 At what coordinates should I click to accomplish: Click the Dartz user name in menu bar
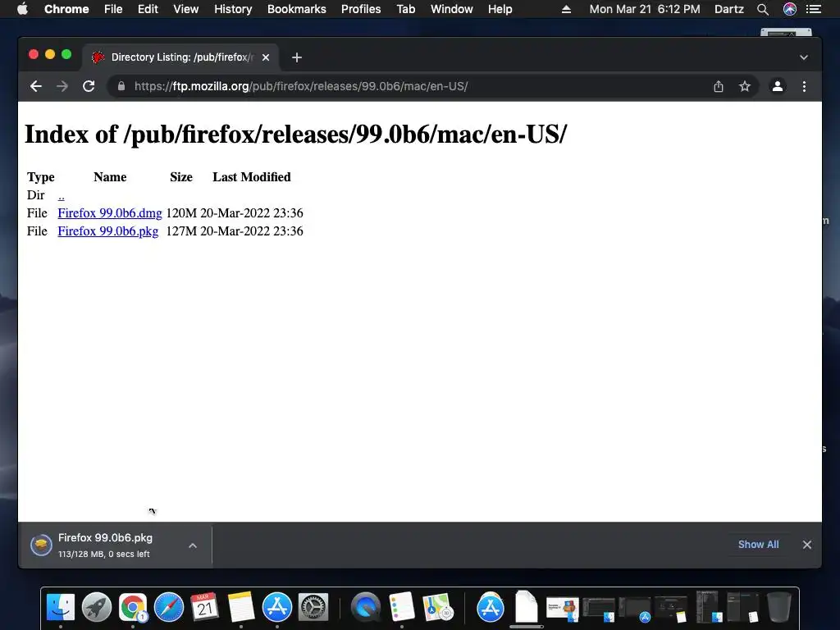(x=729, y=9)
